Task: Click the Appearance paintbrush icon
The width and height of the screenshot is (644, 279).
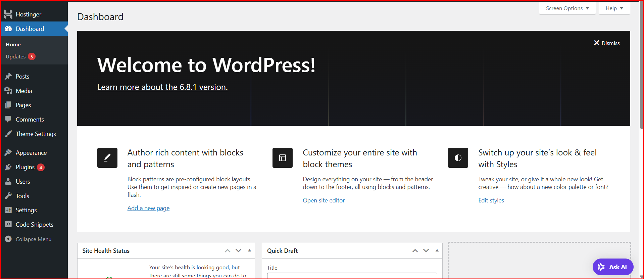Action: pos(8,153)
